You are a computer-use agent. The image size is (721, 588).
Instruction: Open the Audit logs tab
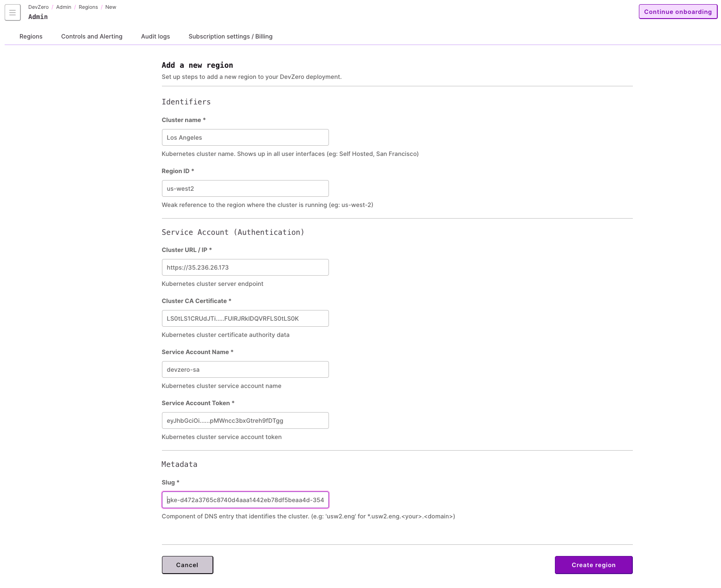(155, 36)
